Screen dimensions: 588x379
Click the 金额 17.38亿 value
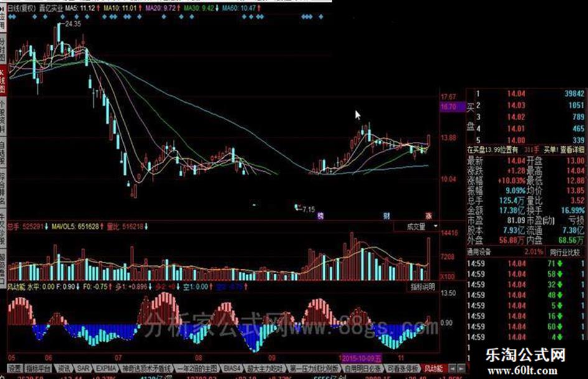(512, 210)
